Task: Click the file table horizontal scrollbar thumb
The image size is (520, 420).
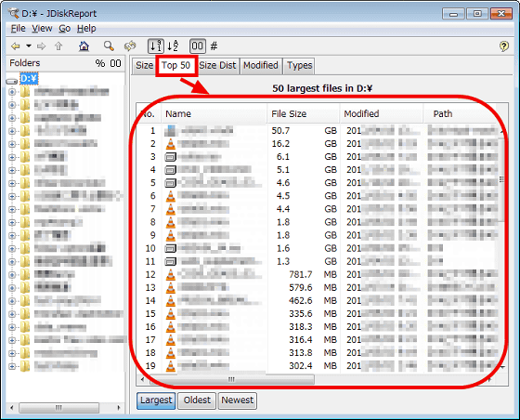Action: click(231, 379)
